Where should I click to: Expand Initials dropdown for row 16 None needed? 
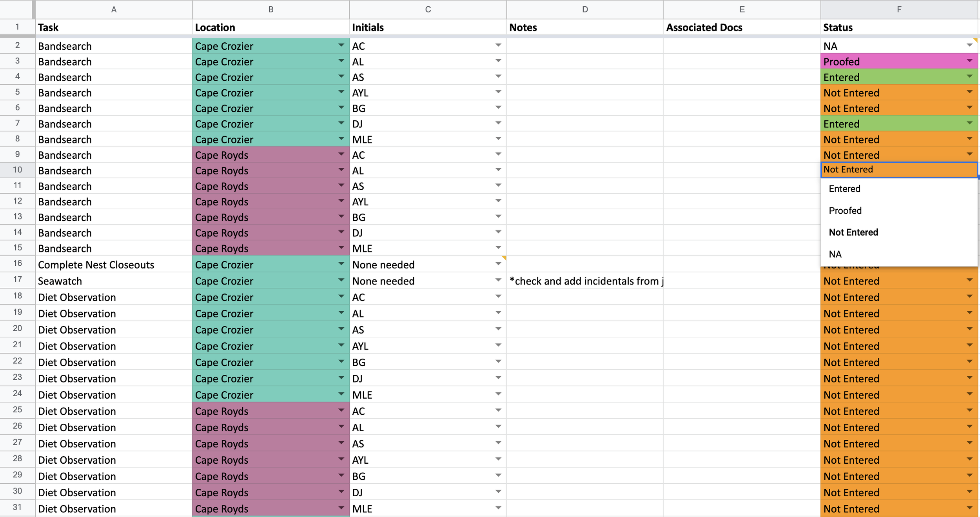click(498, 264)
